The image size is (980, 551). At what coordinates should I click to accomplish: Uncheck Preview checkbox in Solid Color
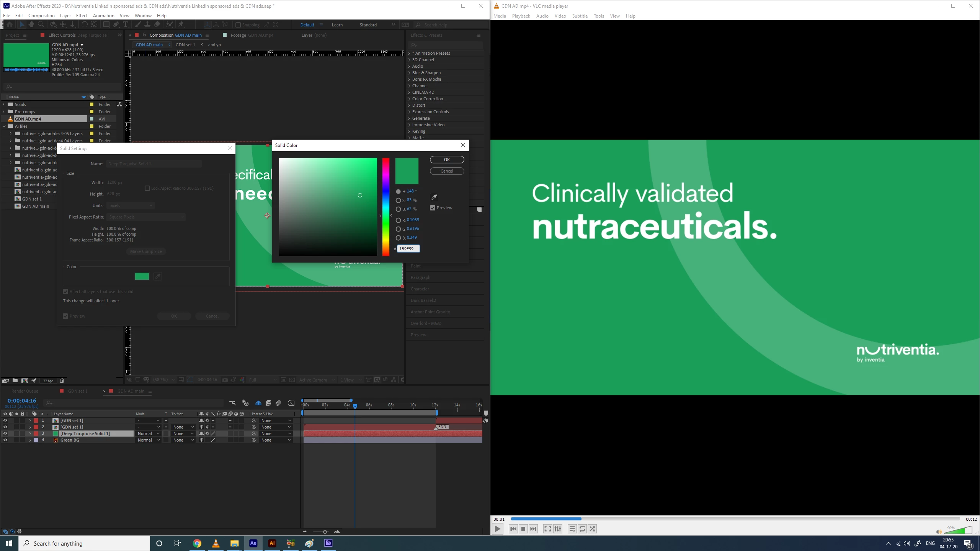(433, 208)
